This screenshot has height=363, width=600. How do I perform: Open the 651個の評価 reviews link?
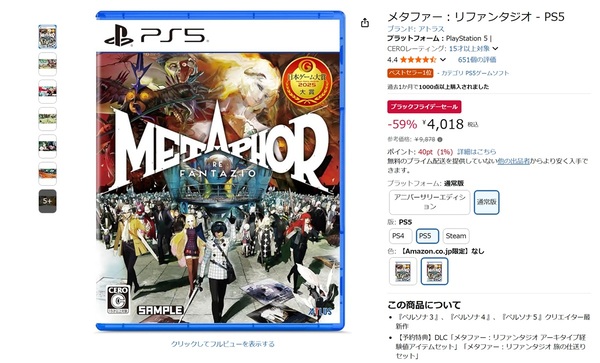click(x=477, y=60)
